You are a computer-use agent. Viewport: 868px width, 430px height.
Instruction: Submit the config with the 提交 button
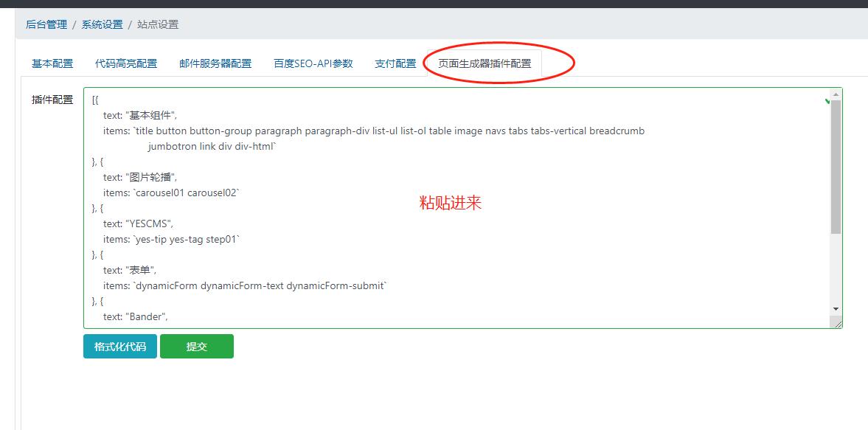point(196,346)
